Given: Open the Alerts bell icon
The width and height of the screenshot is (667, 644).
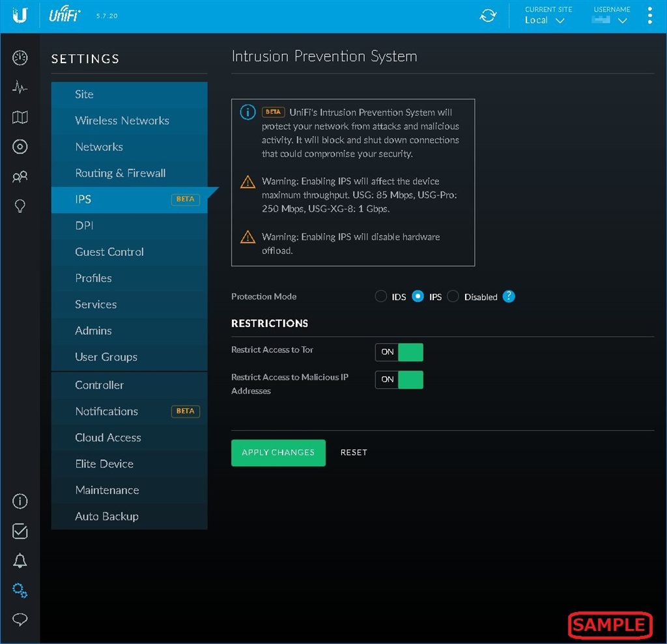Looking at the screenshot, I should (20, 561).
